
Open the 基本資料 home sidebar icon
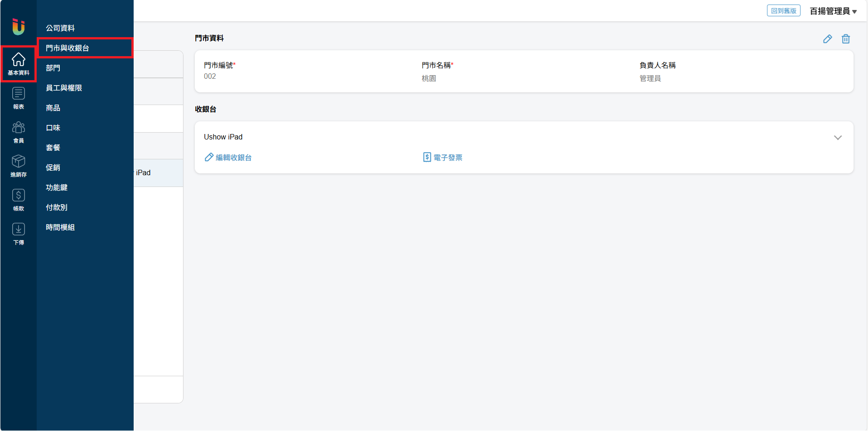click(x=19, y=64)
